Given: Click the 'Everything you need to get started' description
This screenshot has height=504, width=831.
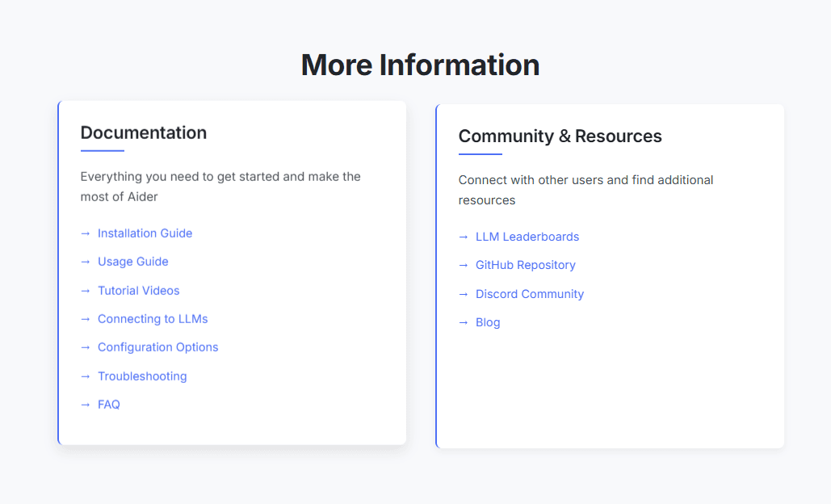Looking at the screenshot, I should [220, 187].
